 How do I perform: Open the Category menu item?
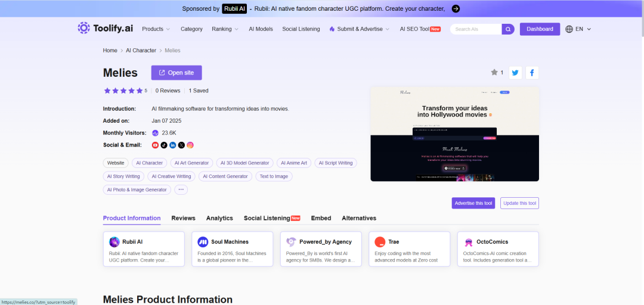[191, 29]
